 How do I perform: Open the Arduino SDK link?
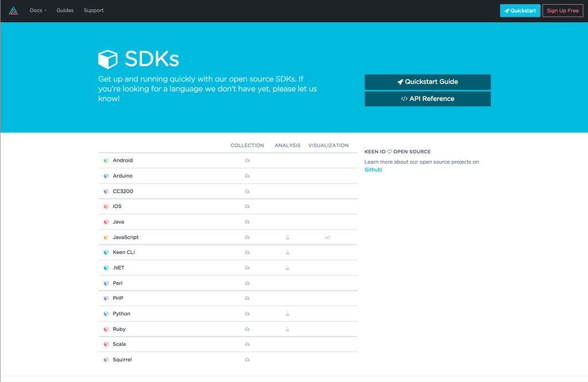click(x=123, y=176)
